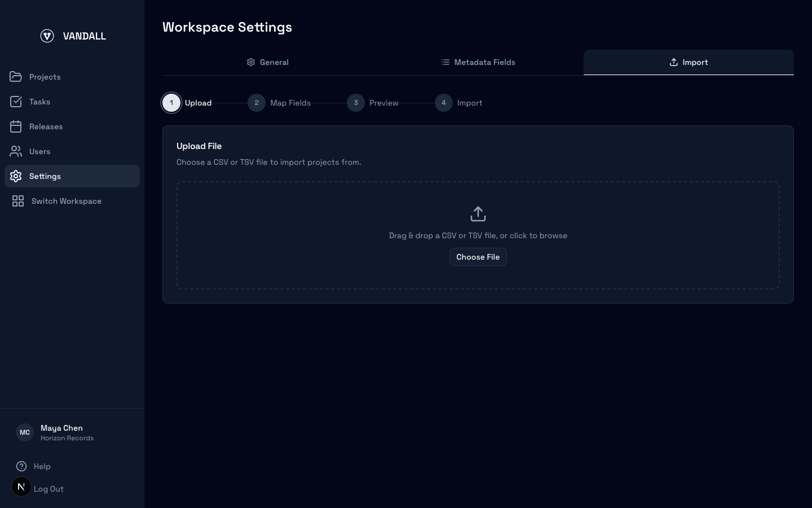Click the Workspace Settings heading
The image size is (812, 508).
[227, 27]
